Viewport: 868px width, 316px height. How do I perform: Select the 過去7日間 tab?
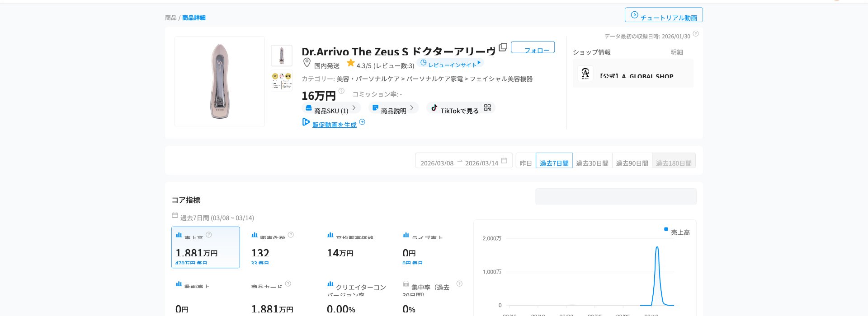point(554,161)
